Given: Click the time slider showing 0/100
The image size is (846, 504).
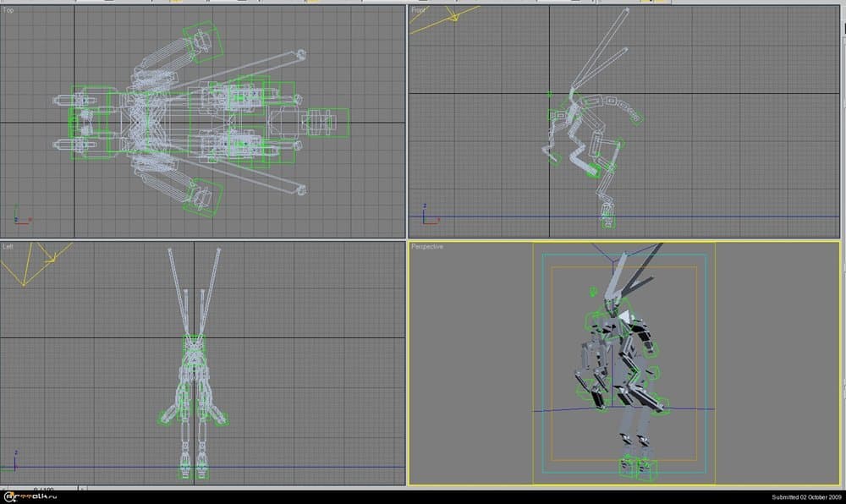Looking at the screenshot, I should pyautogui.click(x=42, y=489).
